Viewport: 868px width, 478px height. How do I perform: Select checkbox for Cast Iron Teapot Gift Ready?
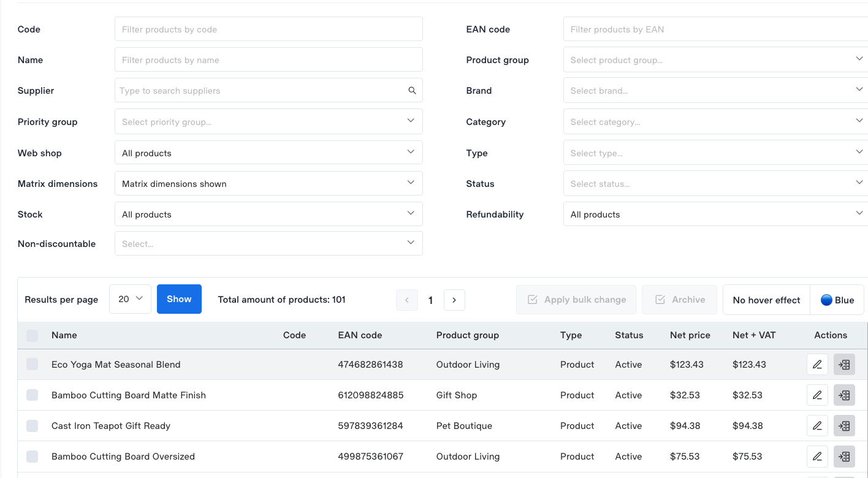(32, 426)
